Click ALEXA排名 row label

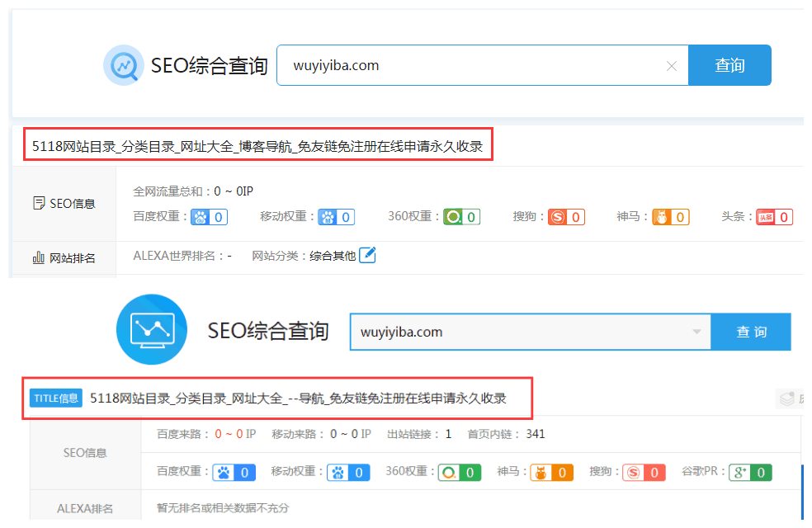85,508
